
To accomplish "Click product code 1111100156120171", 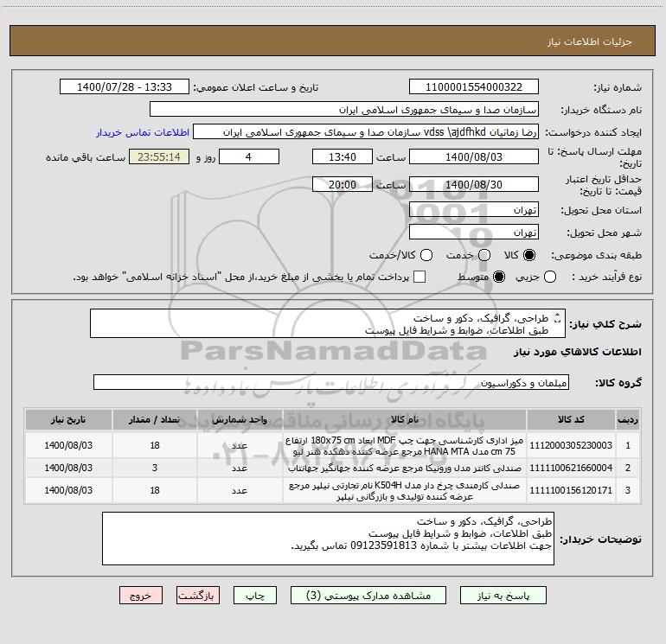I will pos(571,490).
